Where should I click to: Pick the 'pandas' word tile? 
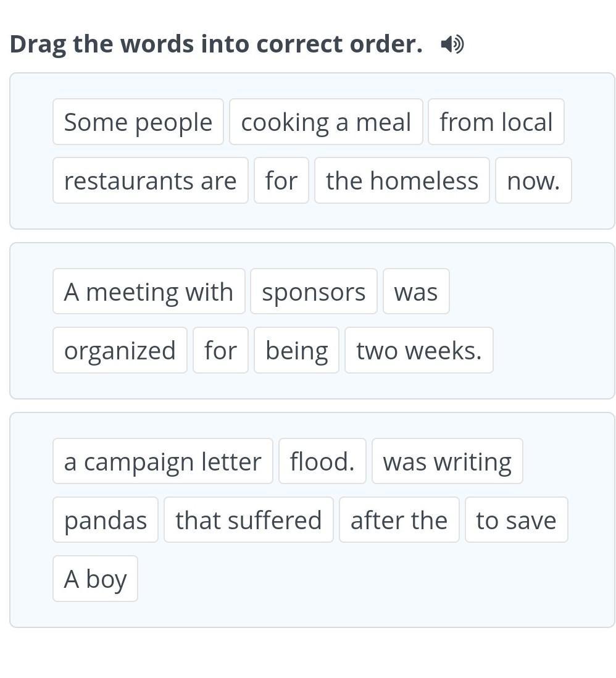106,520
